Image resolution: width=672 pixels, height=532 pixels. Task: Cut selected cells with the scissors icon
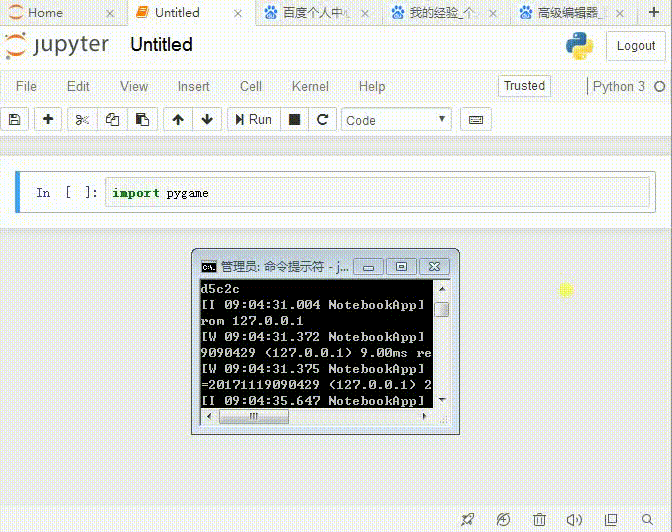pyautogui.click(x=82, y=119)
